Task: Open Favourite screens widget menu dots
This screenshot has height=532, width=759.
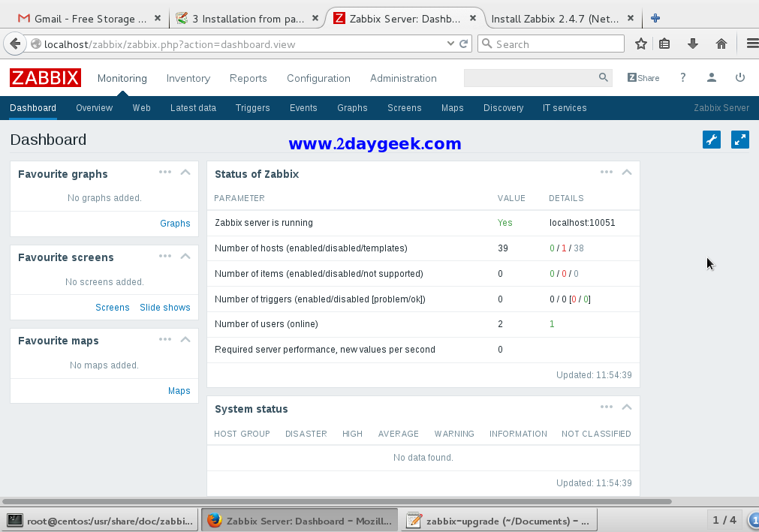Action: tap(165, 256)
